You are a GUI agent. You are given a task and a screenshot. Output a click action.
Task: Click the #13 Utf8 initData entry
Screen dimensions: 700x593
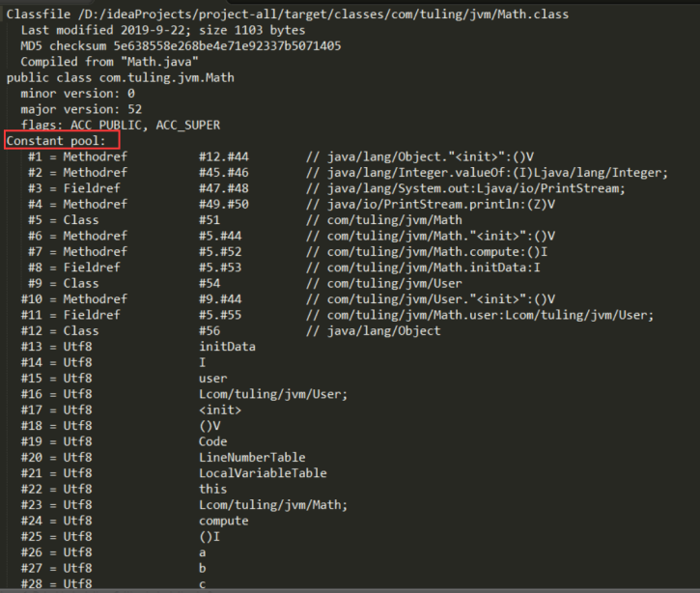(x=138, y=347)
